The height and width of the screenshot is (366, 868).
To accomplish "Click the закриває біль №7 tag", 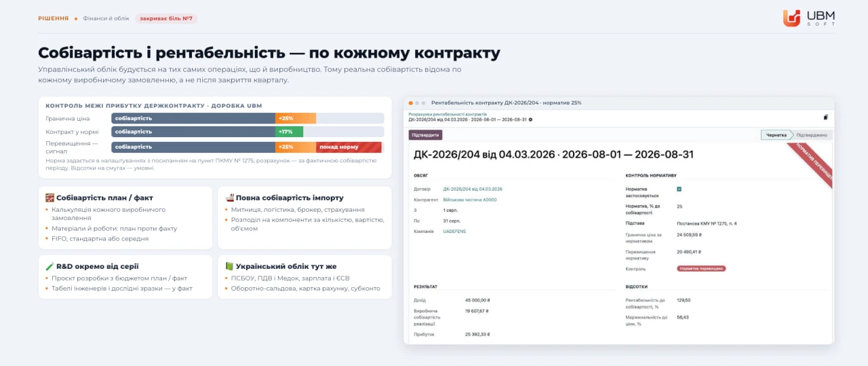I will click(x=166, y=18).
